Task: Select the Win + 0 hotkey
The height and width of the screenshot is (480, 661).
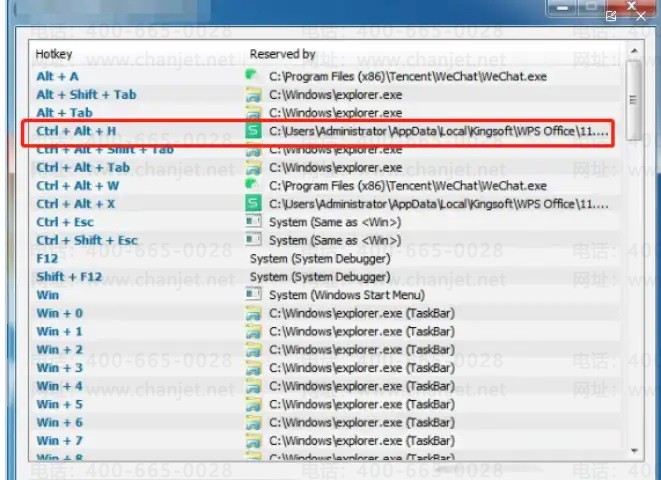Action: pyautogui.click(x=59, y=313)
